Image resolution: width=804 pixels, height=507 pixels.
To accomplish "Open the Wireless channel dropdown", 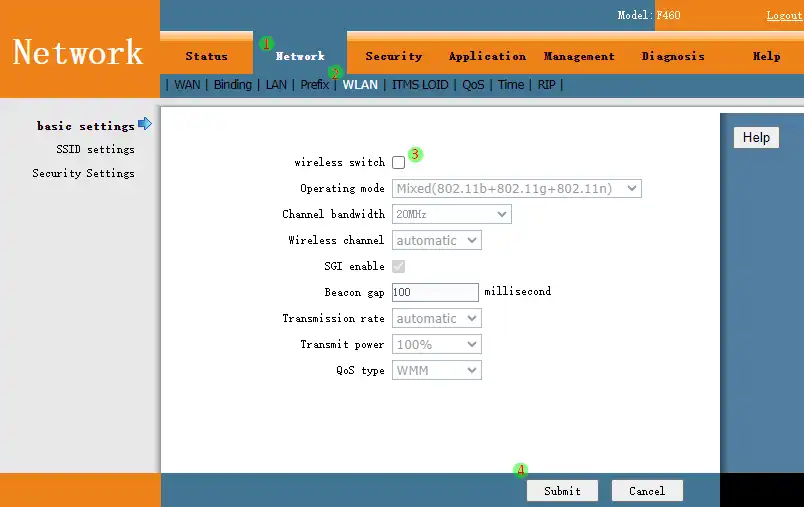I will coord(436,240).
